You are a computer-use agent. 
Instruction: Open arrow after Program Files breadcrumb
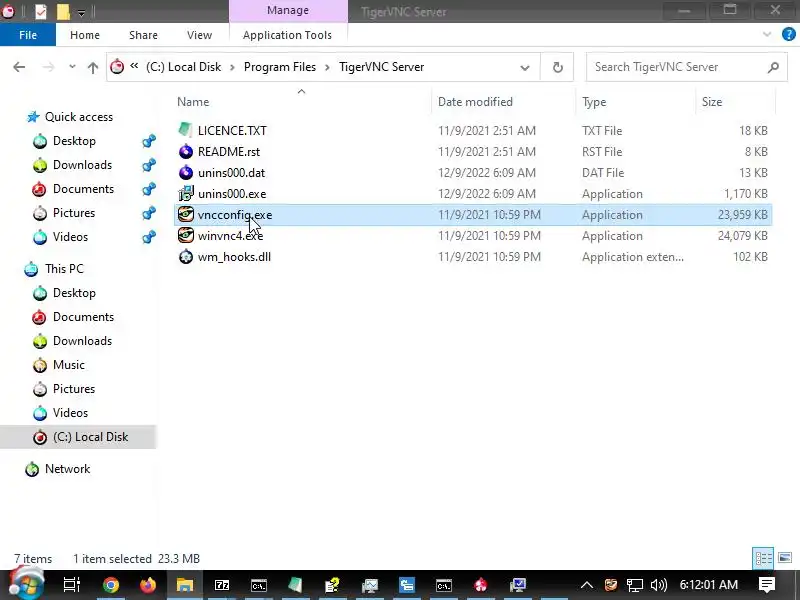click(x=328, y=67)
